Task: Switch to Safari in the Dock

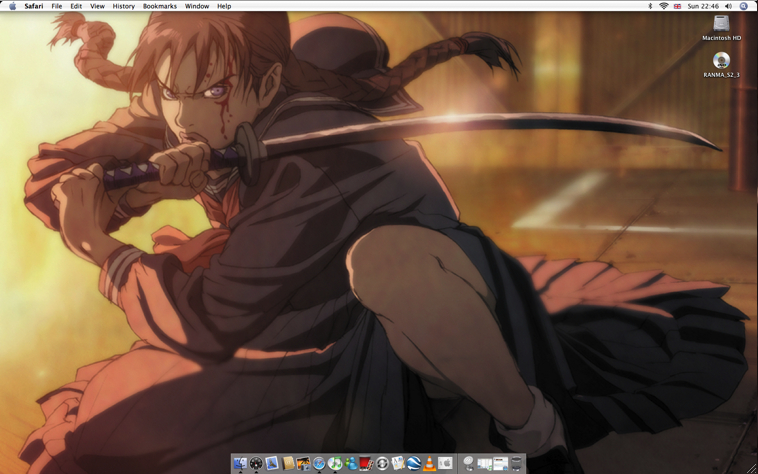Action: coord(319,464)
